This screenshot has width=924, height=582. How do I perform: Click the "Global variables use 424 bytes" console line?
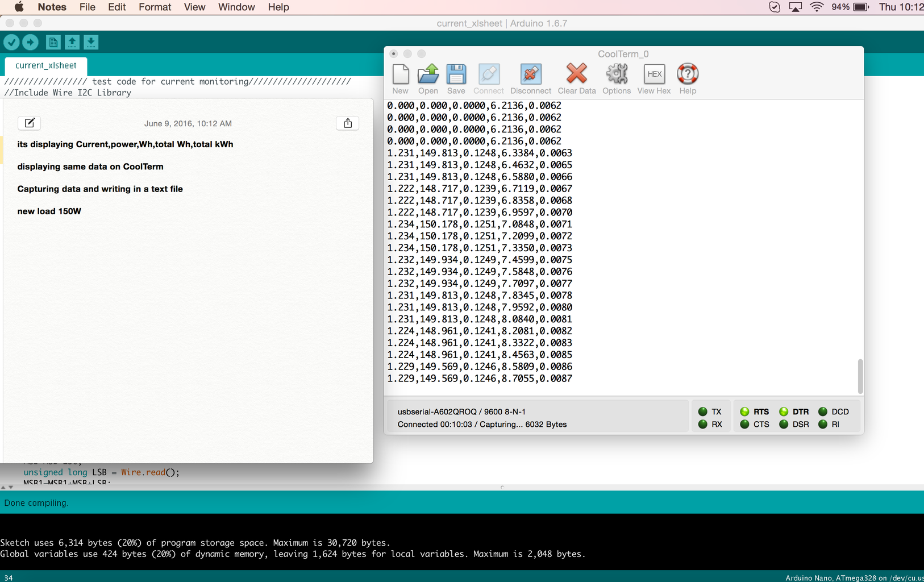(x=293, y=554)
